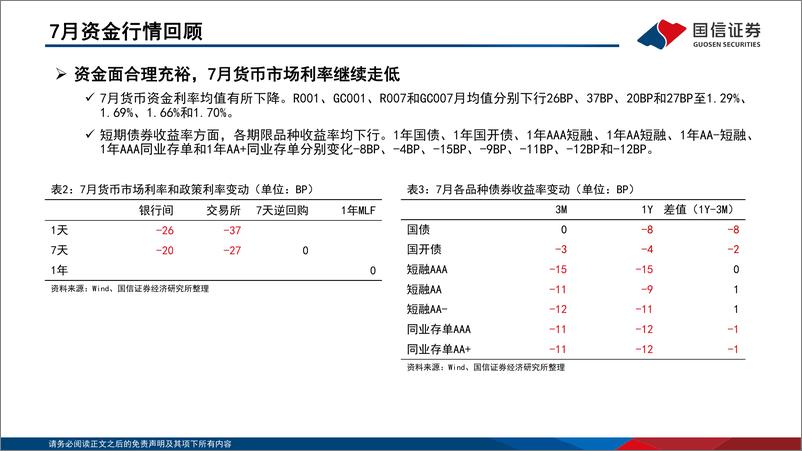Click the 7天 row label in Table 2
The height and width of the screenshot is (451, 802).
coord(59,250)
